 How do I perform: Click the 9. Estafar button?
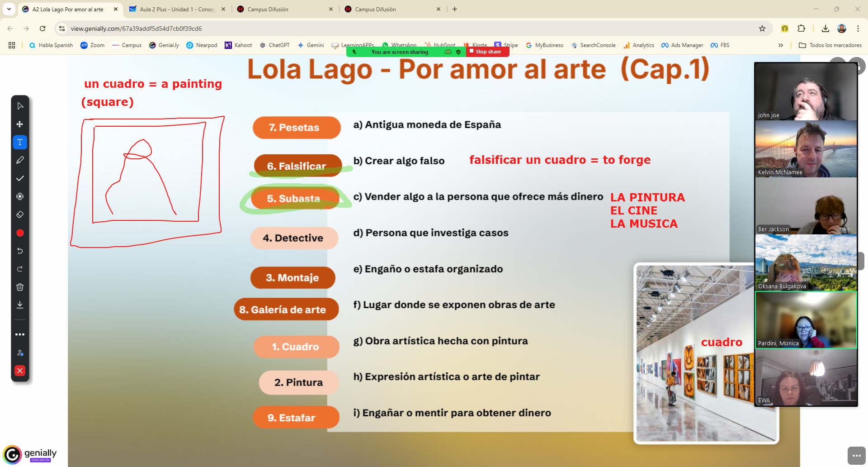click(x=296, y=417)
